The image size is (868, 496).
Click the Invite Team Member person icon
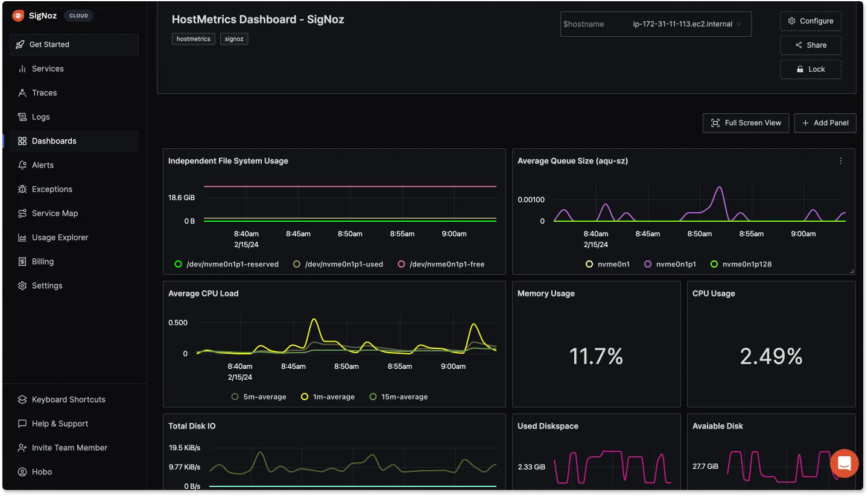coord(22,448)
